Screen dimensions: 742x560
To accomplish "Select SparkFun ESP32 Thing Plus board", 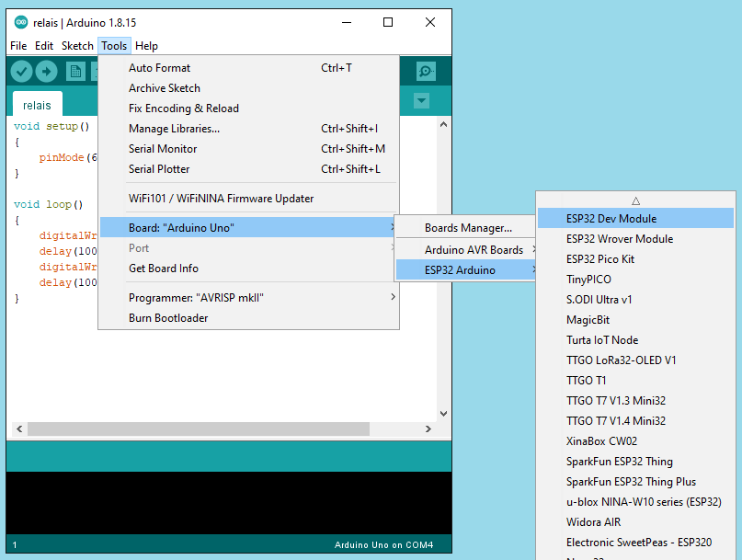I will [x=635, y=482].
